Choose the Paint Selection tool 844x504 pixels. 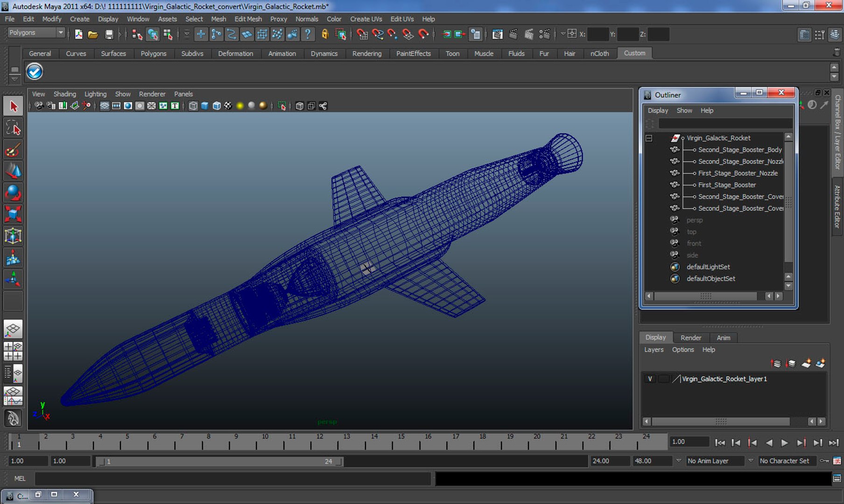tap(13, 150)
